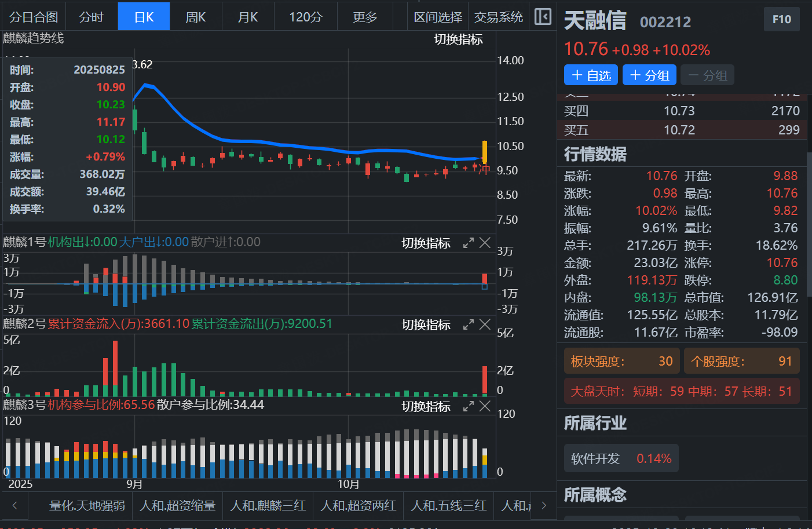Open F10 company information
Screen dimensions: 812x529
click(781, 20)
